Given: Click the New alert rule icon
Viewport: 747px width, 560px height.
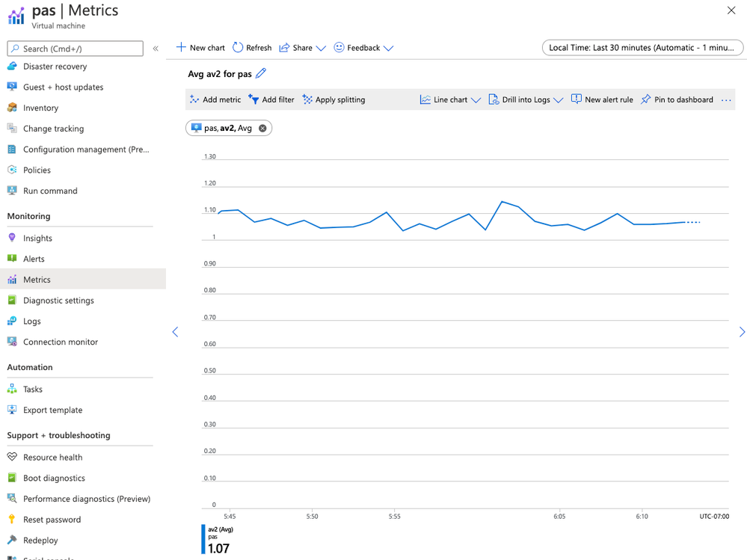Looking at the screenshot, I should click(576, 99).
